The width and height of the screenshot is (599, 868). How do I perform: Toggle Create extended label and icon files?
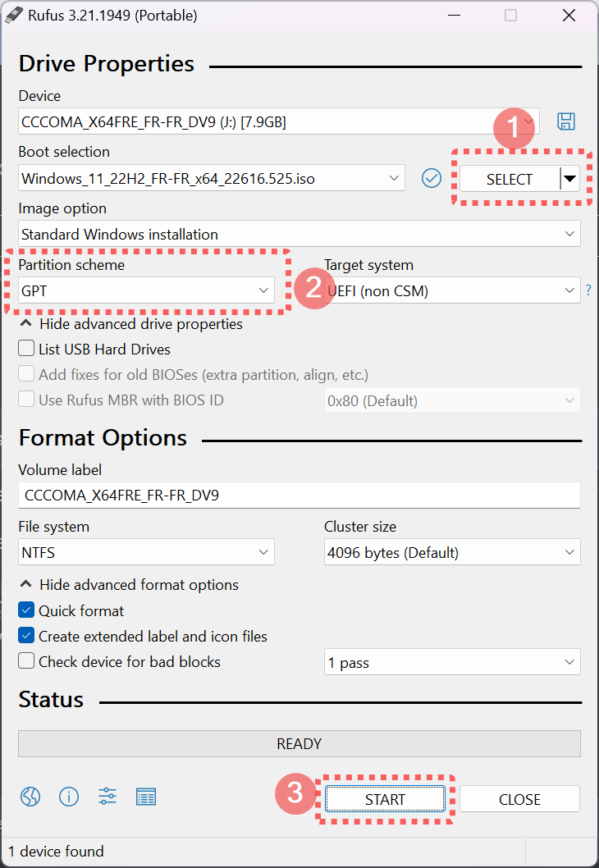26,636
